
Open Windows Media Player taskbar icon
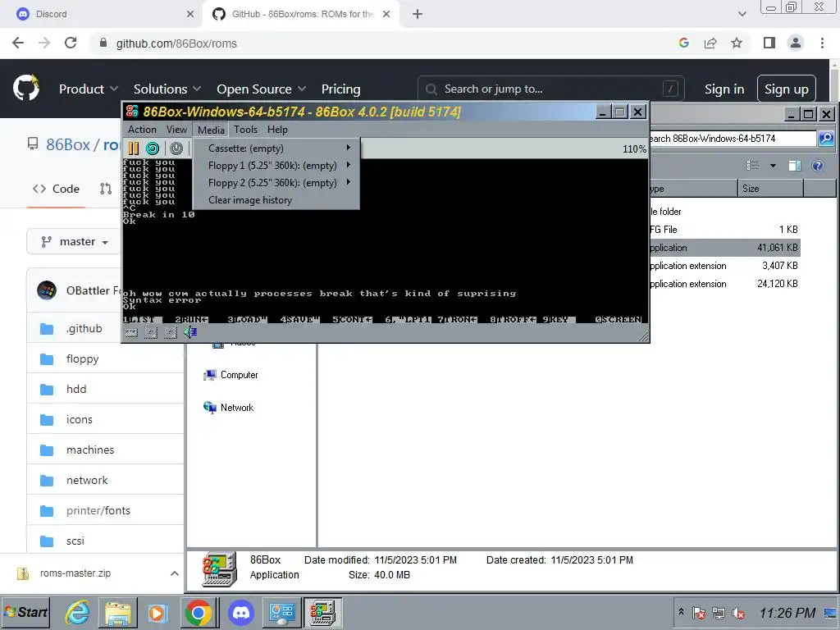(157, 612)
